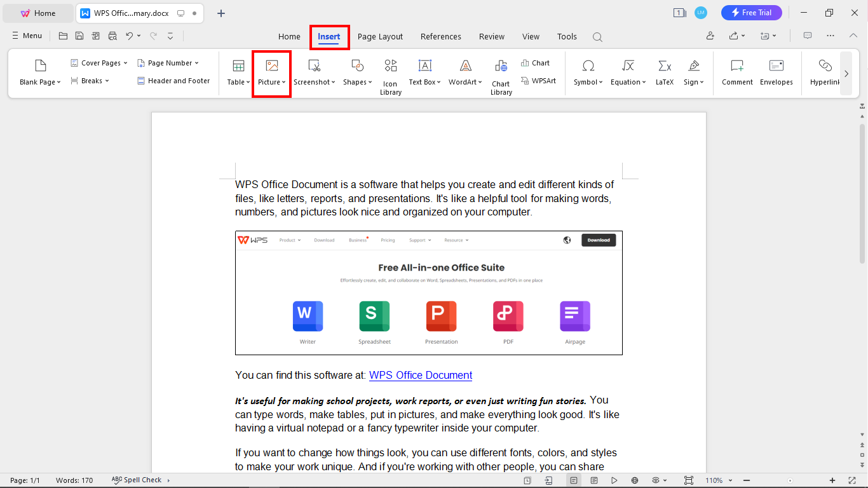The height and width of the screenshot is (488, 868).
Task: Insert a Text Box
Action: click(424, 72)
